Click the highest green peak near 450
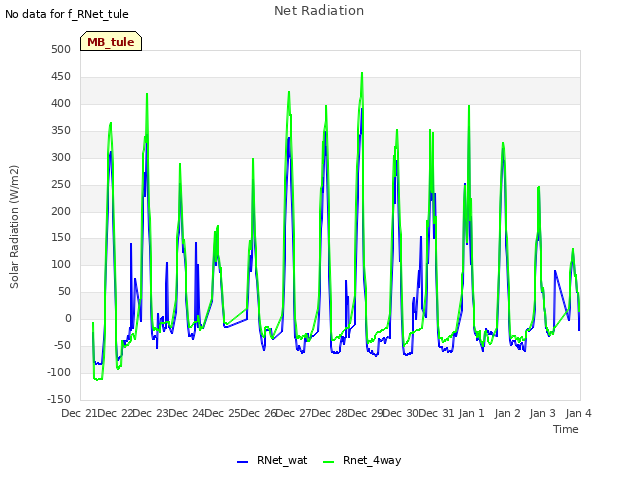Screen dimensions: 640x480 coord(362,73)
